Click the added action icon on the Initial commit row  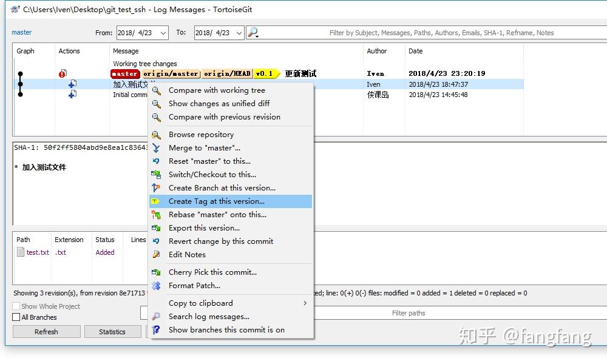click(72, 95)
